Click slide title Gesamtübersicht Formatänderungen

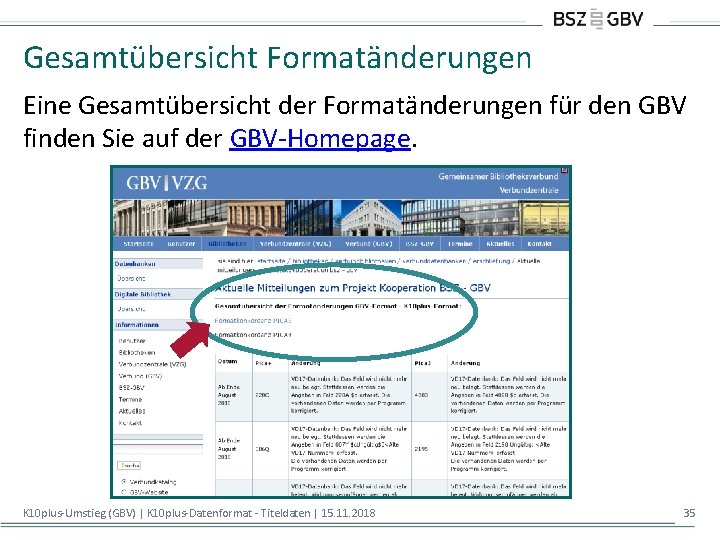click(x=277, y=58)
